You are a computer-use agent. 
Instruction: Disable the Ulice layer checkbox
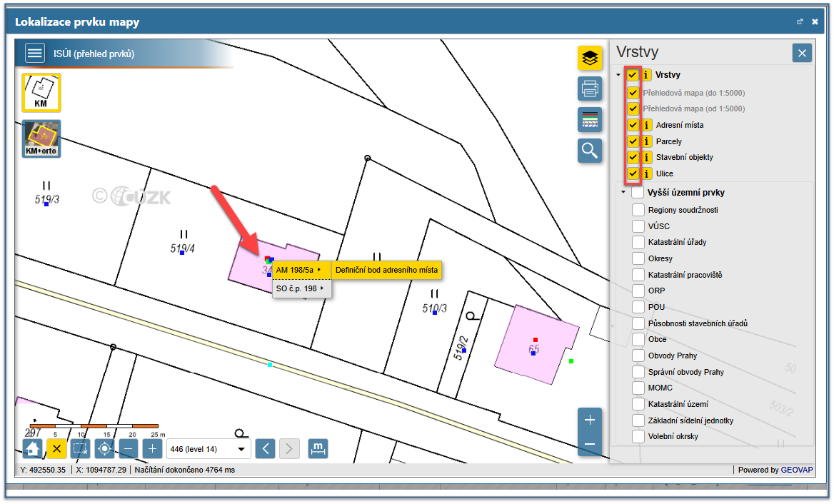click(x=633, y=173)
